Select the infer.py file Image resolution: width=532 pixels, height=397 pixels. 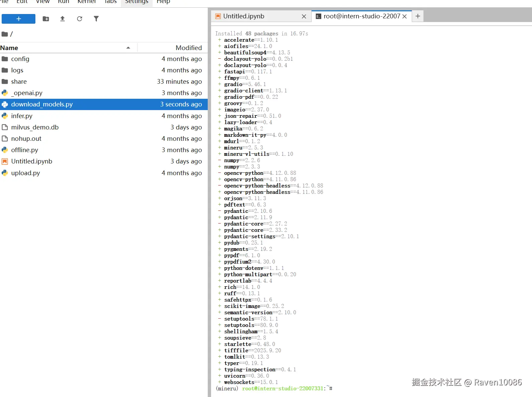[104, 116]
